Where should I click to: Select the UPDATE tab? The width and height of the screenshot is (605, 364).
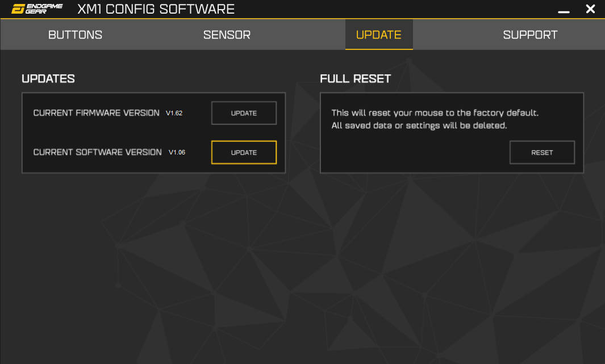coord(379,35)
